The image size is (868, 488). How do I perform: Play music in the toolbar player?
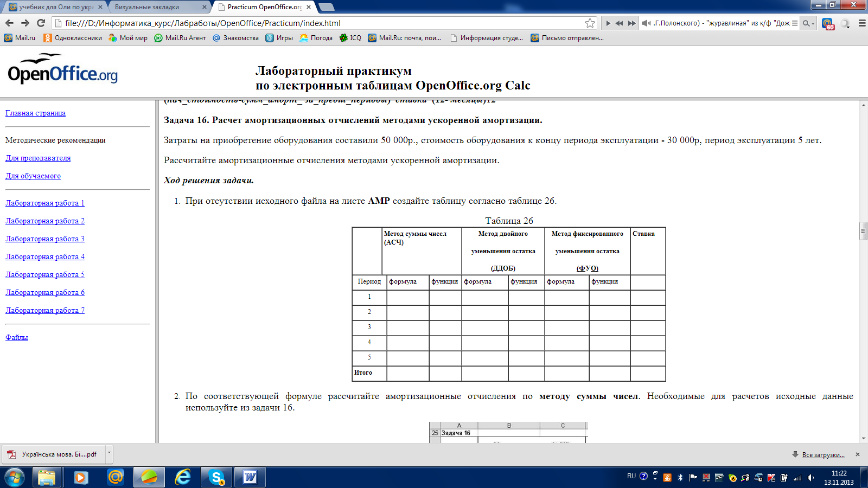[x=608, y=23]
